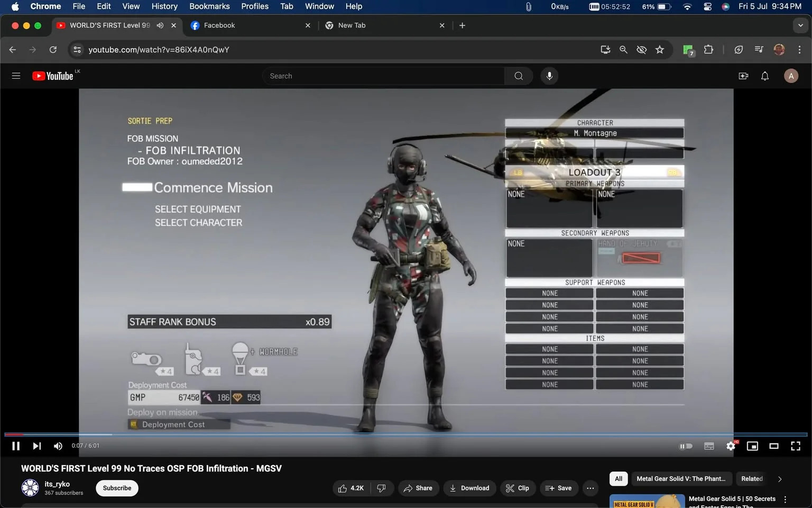812x508 pixels.
Task: Open its_ryko channel avatar
Action: point(30,487)
